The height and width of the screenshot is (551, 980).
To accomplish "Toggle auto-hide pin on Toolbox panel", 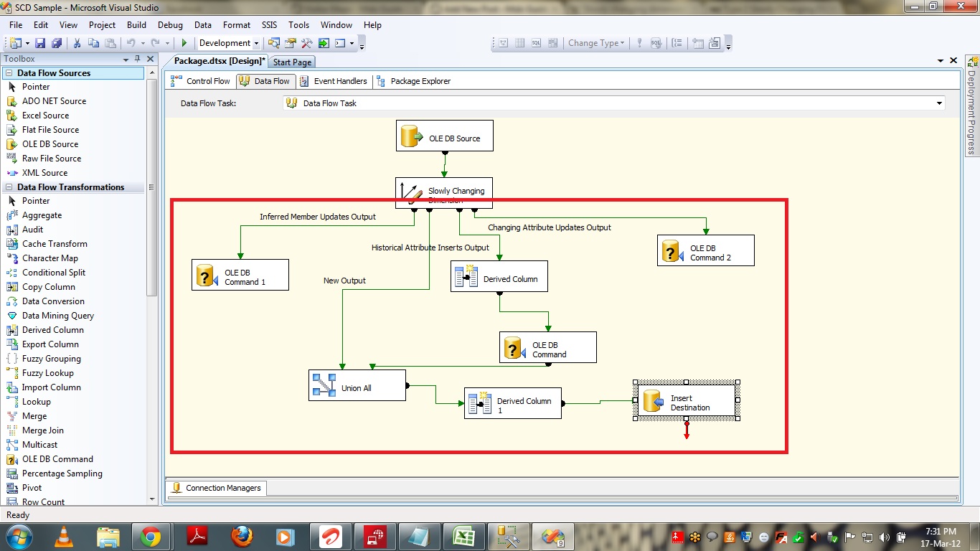I will click(x=138, y=59).
